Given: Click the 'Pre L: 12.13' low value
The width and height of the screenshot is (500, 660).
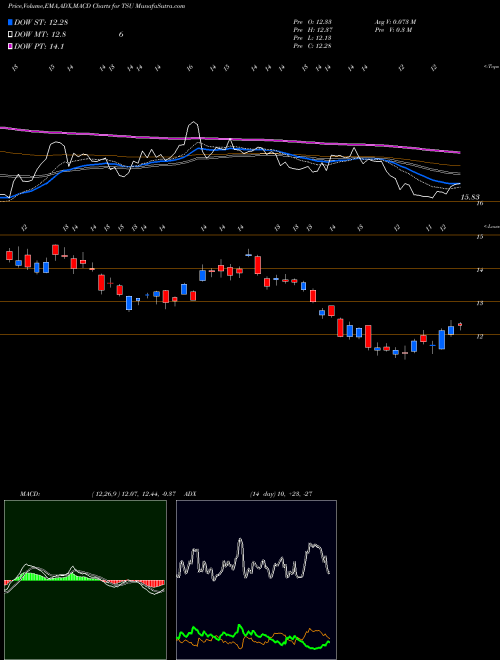Looking at the screenshot, I should pos(312,38).
